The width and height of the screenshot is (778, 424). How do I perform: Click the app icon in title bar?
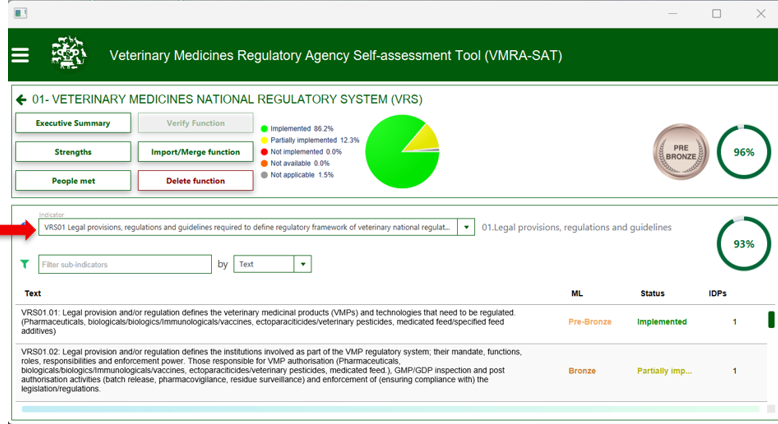pyautogui.click(x=20, y=13)
